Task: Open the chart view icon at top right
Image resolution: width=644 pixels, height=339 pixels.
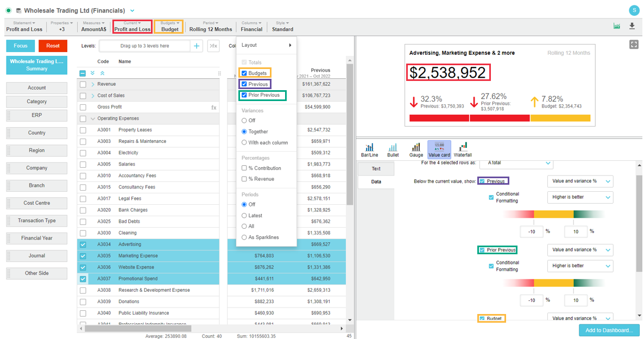Action: coord(617,26)
